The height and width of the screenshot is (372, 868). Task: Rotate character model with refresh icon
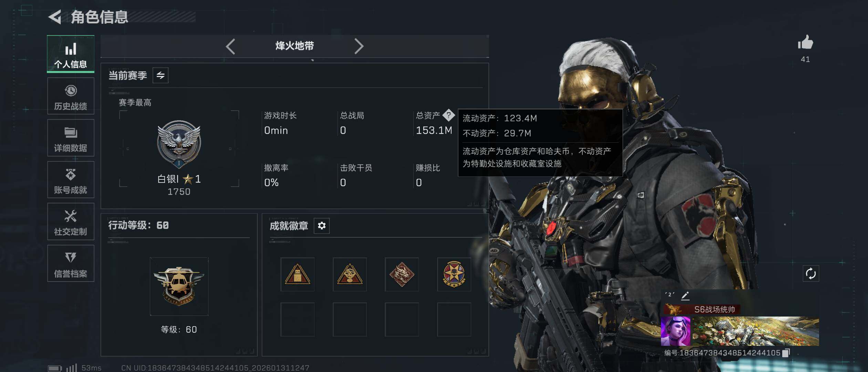pyautogui.click(x=811, y=274)
